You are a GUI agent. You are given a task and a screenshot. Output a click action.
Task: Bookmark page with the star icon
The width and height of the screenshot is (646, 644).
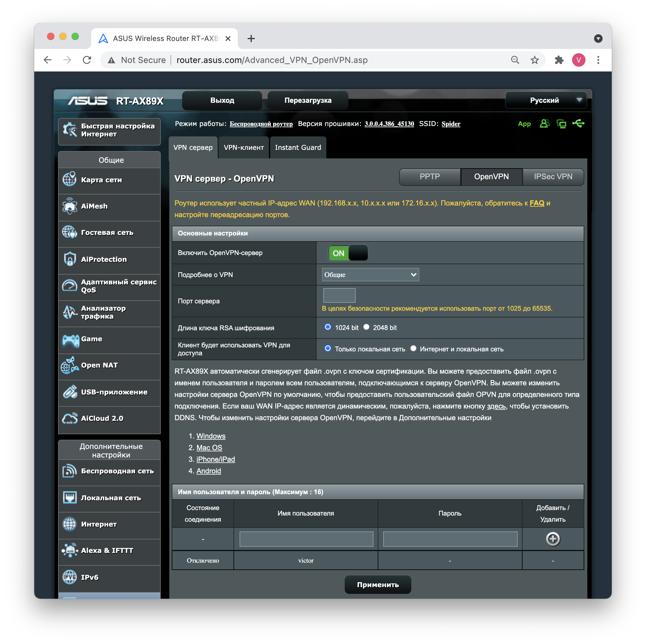(535, 60)
